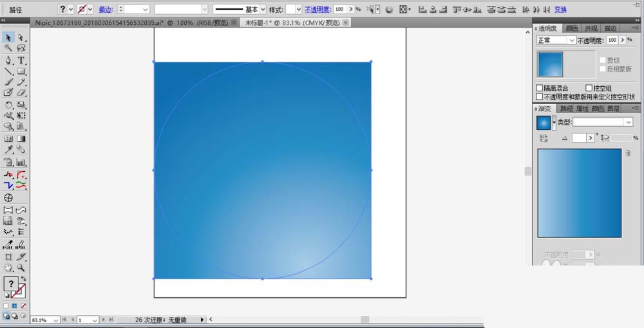
Task: Click the 不透明度 link in control bar
Action: 317,10
